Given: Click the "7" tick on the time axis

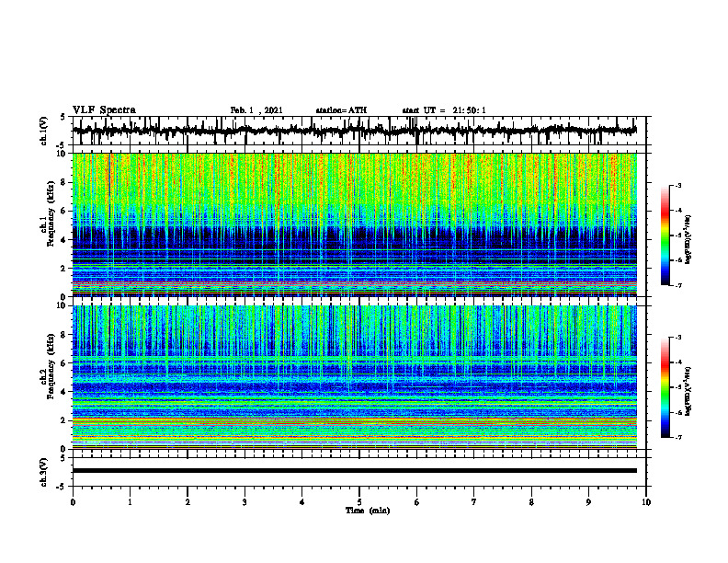Looking at the screenshot, I should point(474,502).
